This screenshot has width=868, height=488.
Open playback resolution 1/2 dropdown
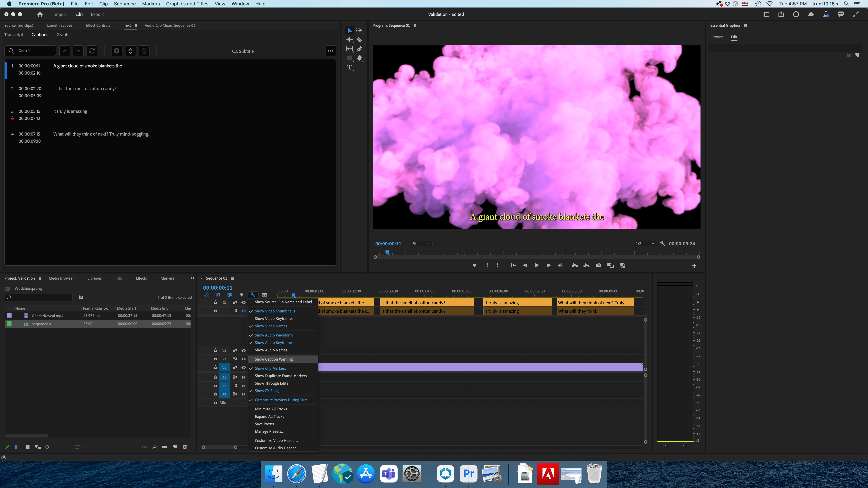pos(644,243)
